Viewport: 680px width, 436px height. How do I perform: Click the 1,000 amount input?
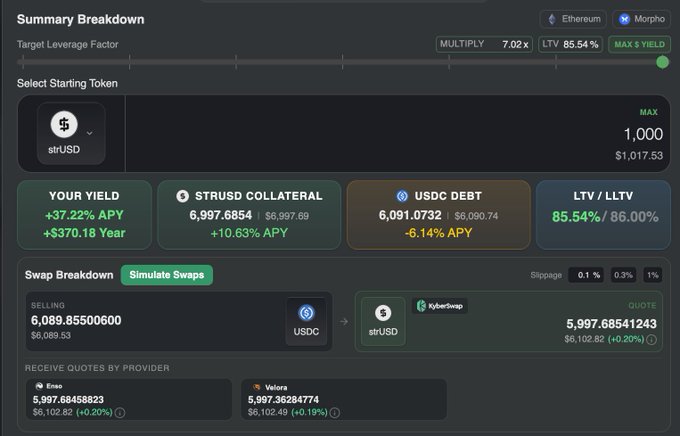(x=643, y=134)
